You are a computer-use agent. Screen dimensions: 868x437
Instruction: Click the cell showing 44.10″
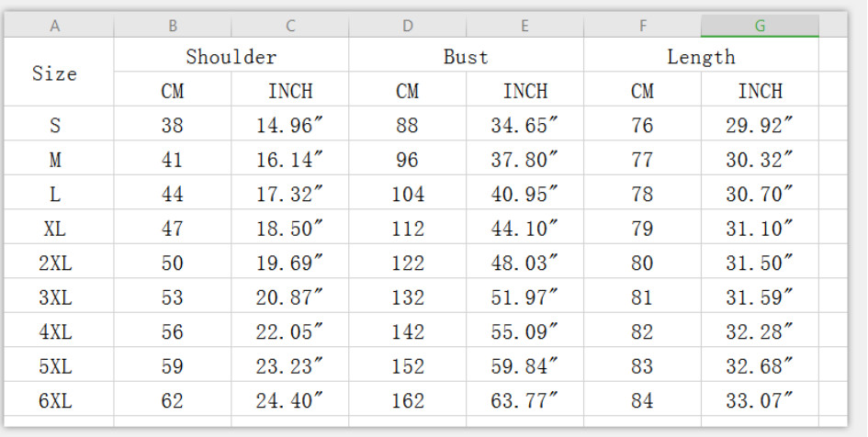coord(525,229)
